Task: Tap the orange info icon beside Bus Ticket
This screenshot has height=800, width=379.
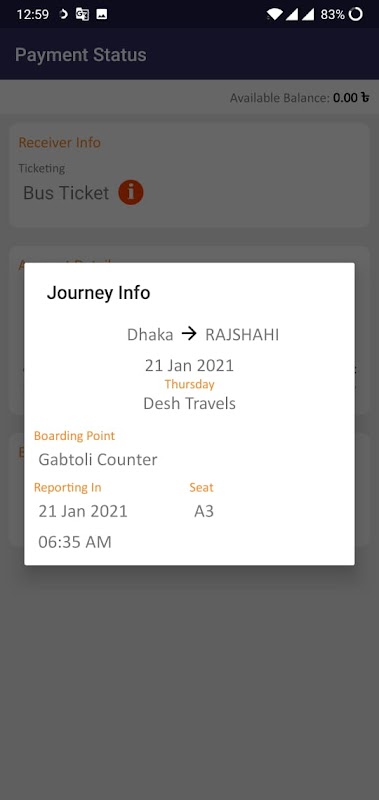Action: click(x=131, y=192)
